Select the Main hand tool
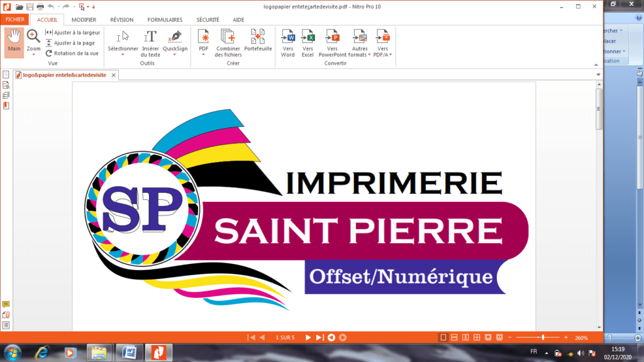 tap(14, 42)
